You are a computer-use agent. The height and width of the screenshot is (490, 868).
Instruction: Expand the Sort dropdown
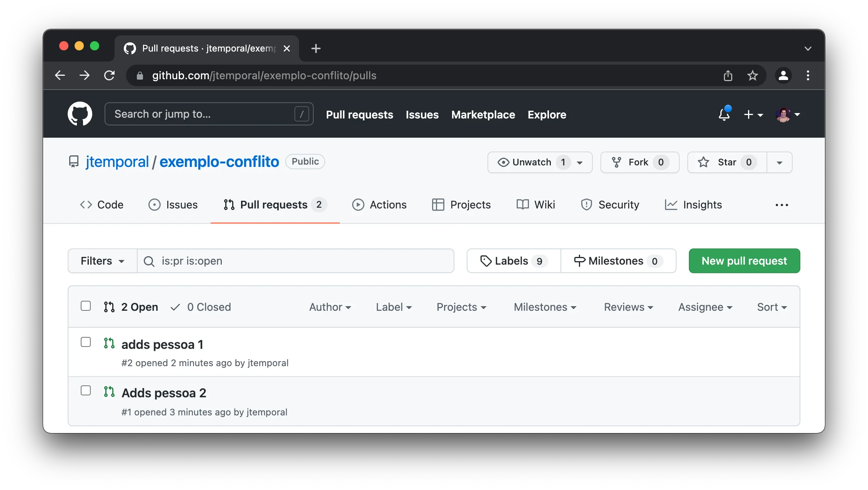(771, 307)
